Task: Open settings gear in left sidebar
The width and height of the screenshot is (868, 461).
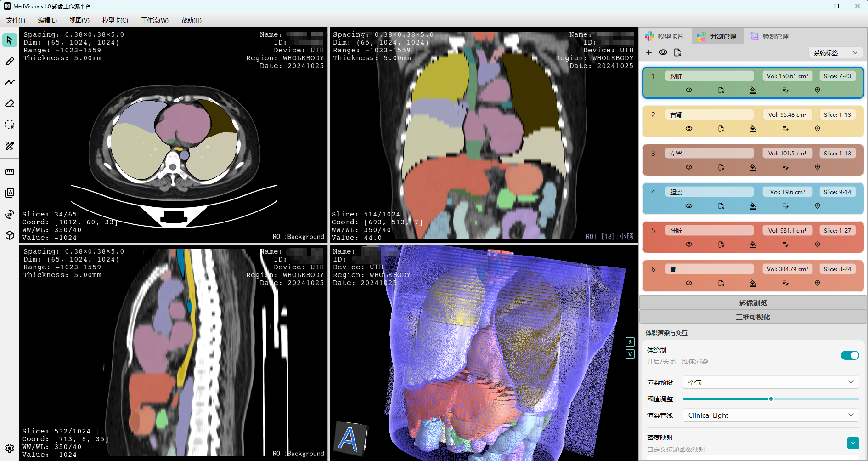Action: coord(10,448)
